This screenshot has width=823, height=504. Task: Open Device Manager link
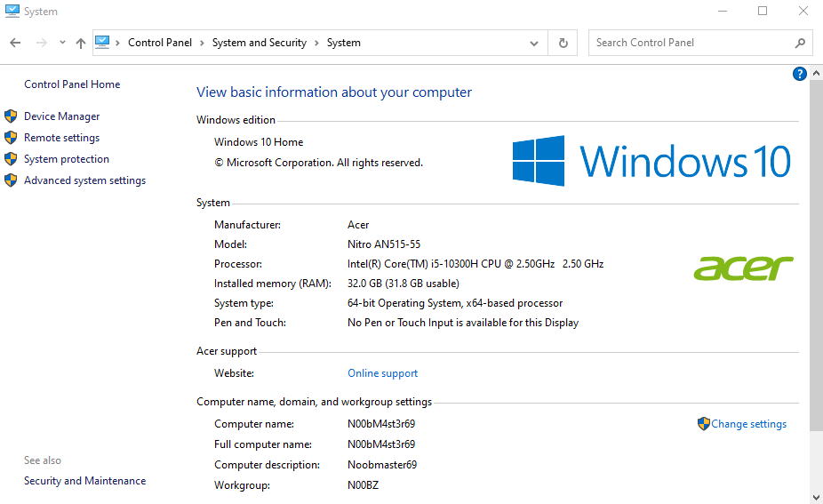click(x=62, y=116)
